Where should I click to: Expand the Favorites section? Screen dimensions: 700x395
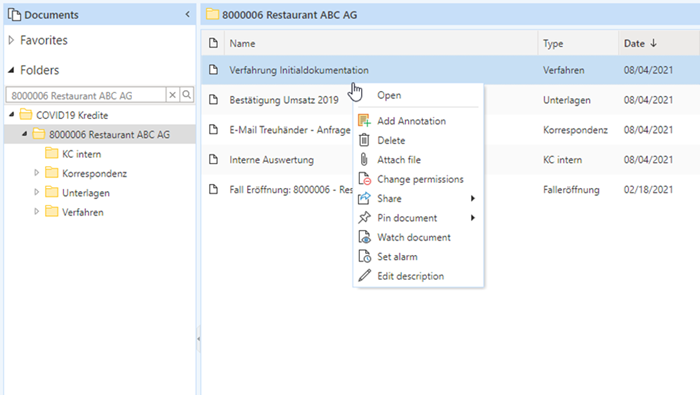pos(12,40)
